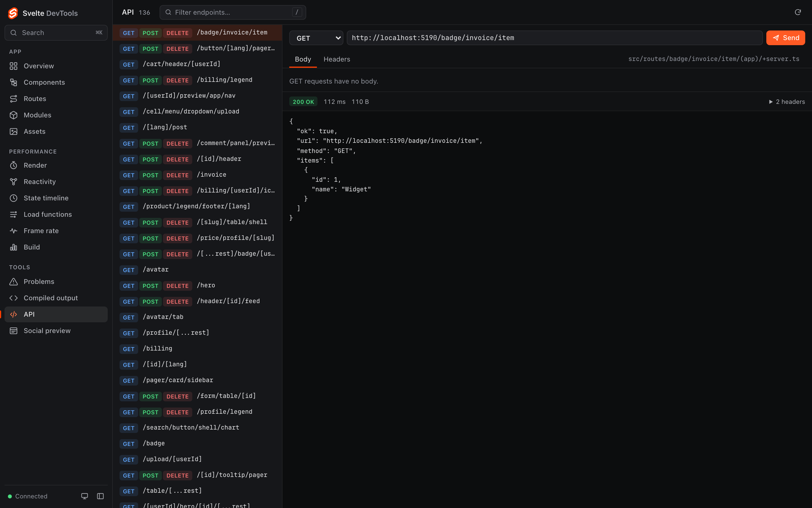This screenshot has height=508, width=812.
Task: Select the API item in sidebar
Action: click(x=56, y=314)
